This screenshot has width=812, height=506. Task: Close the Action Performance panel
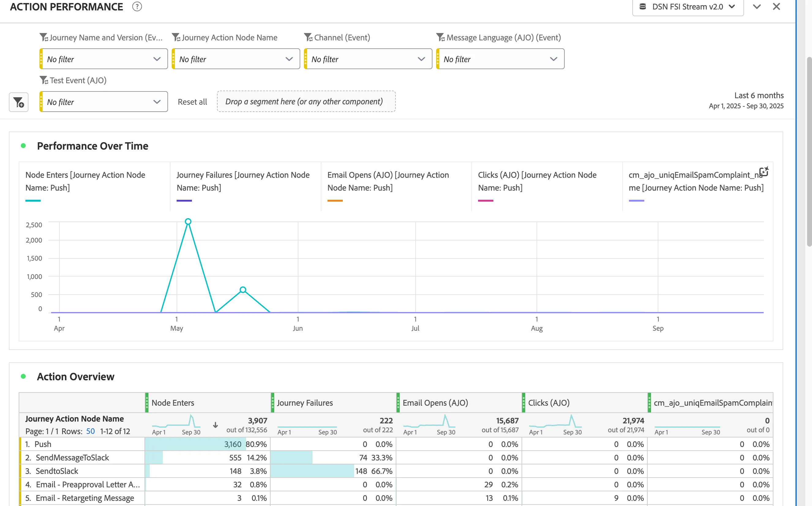tap(776, 7)
